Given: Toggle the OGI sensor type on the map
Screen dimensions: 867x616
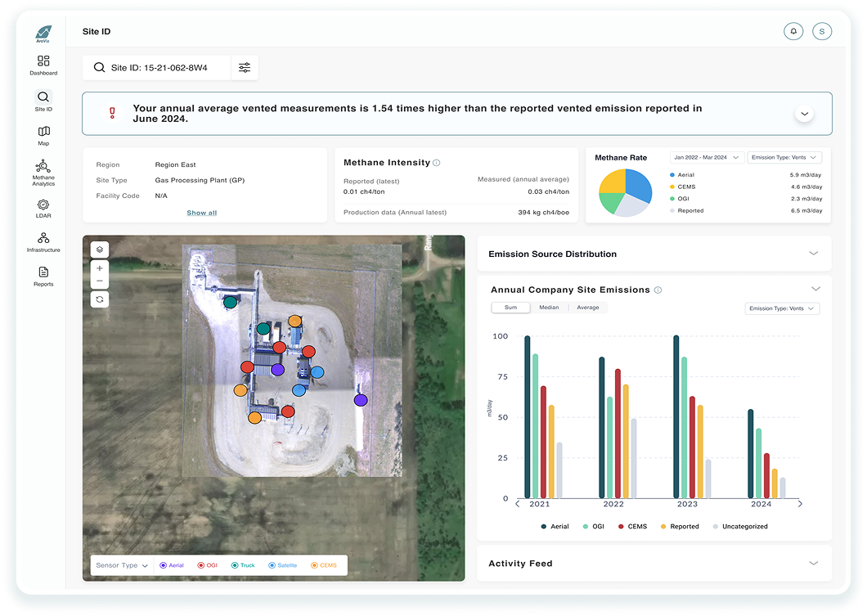Looking at the screenshot, I should pyautogui.click(x=208, y=565).
